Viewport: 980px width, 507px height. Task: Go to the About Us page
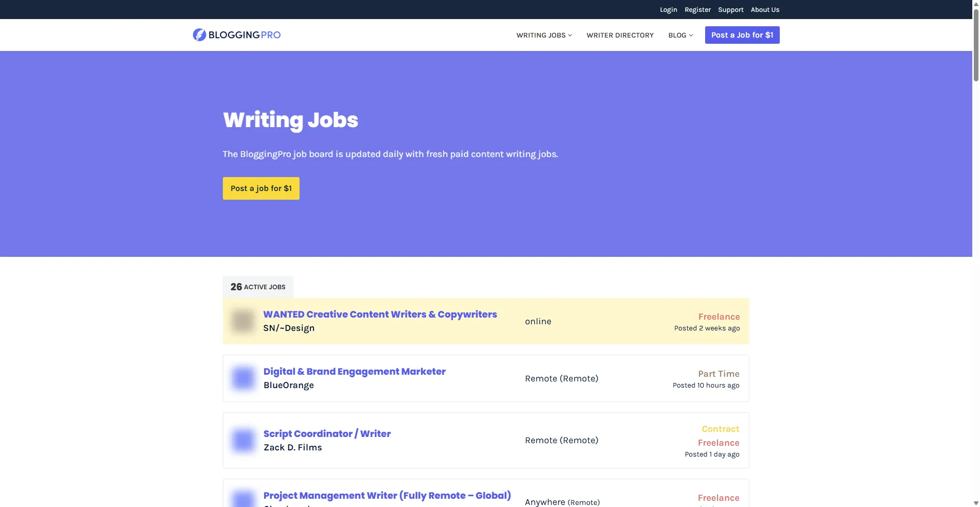tap(765, 9)
